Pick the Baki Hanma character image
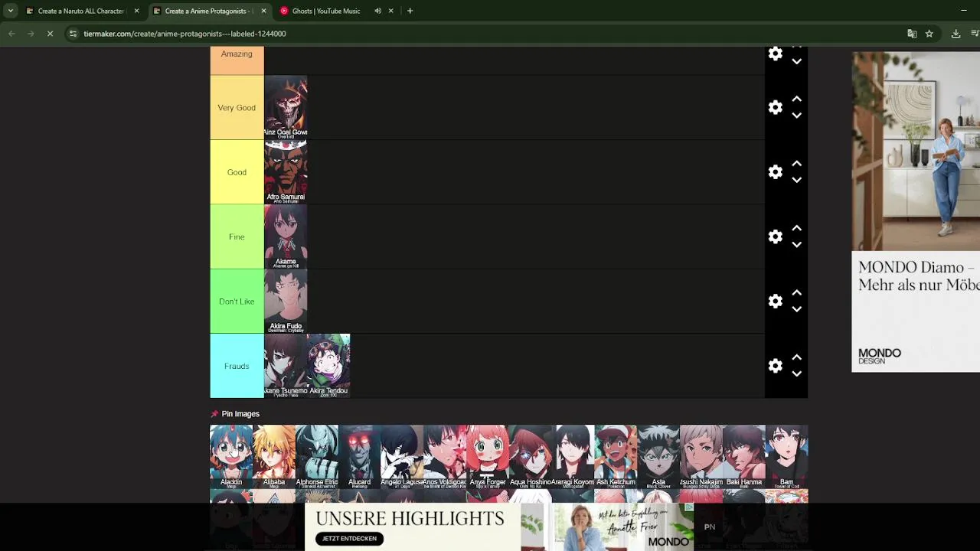The image size is (980, 551). click(x=744, y=457)
